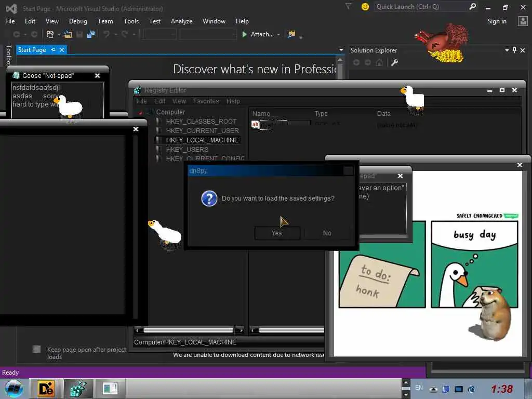Toggle Keep page open after project loads

(37, 349)
